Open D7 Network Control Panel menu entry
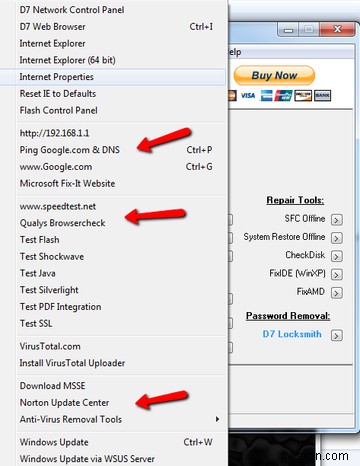 point(113,10)
